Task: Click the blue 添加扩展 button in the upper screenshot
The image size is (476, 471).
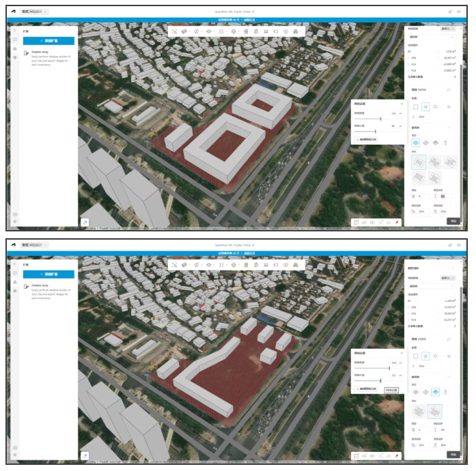Action: click(48, 41)
